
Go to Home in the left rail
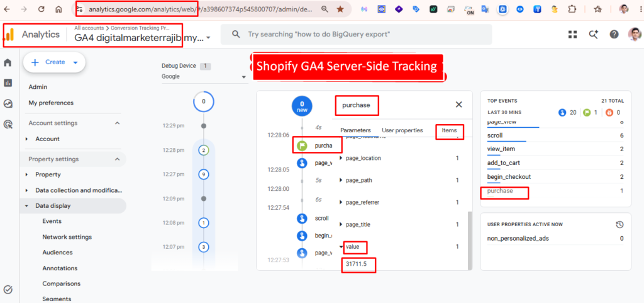[8, 63]
